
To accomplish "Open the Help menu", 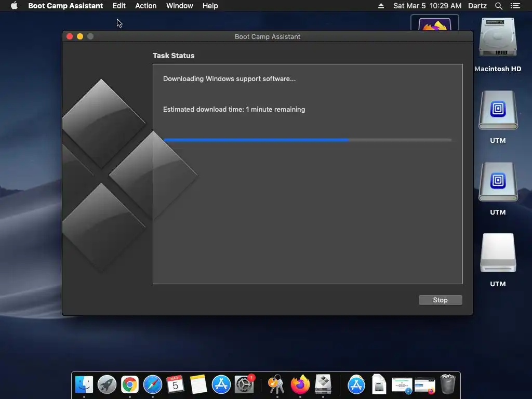I will click(x=210, y=6).
